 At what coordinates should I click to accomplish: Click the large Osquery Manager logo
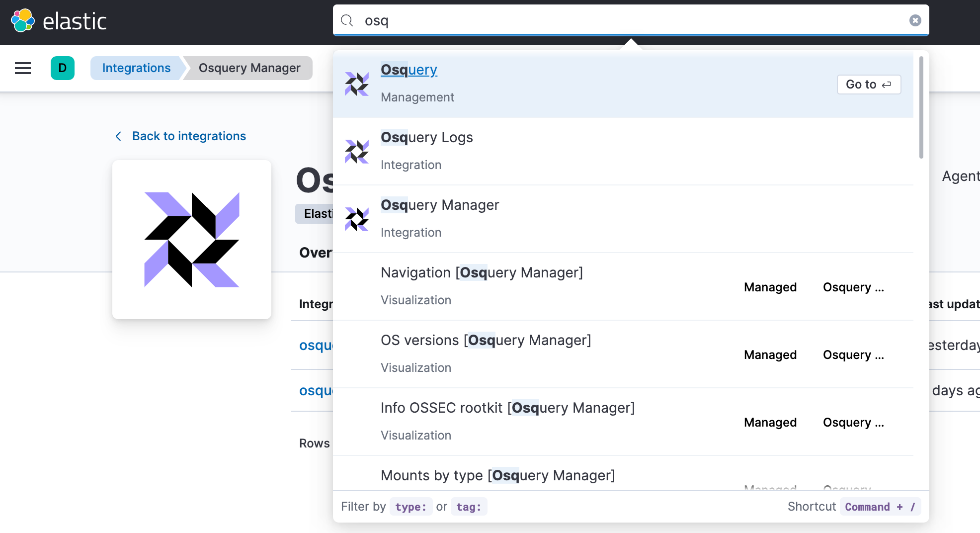click(192, 240)
